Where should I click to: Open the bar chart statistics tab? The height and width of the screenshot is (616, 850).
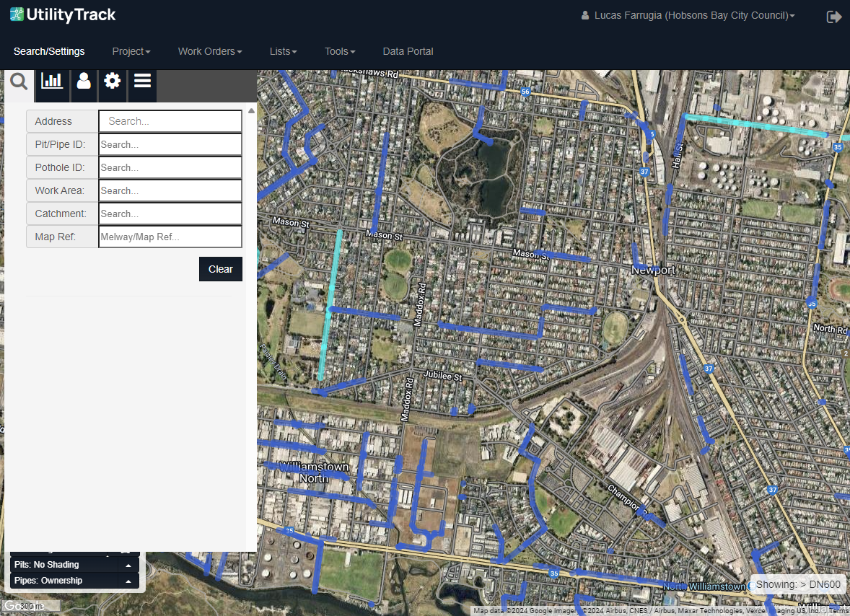52,81
